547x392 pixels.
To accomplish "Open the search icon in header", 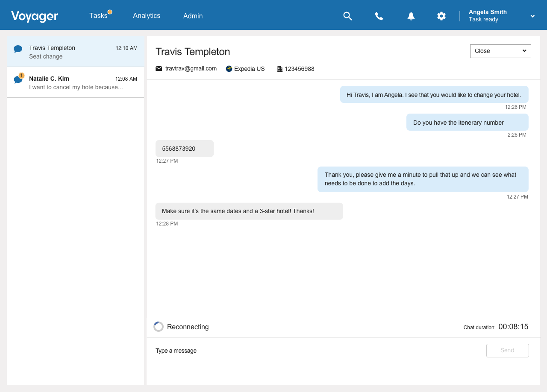I will (x=347, y=16).
